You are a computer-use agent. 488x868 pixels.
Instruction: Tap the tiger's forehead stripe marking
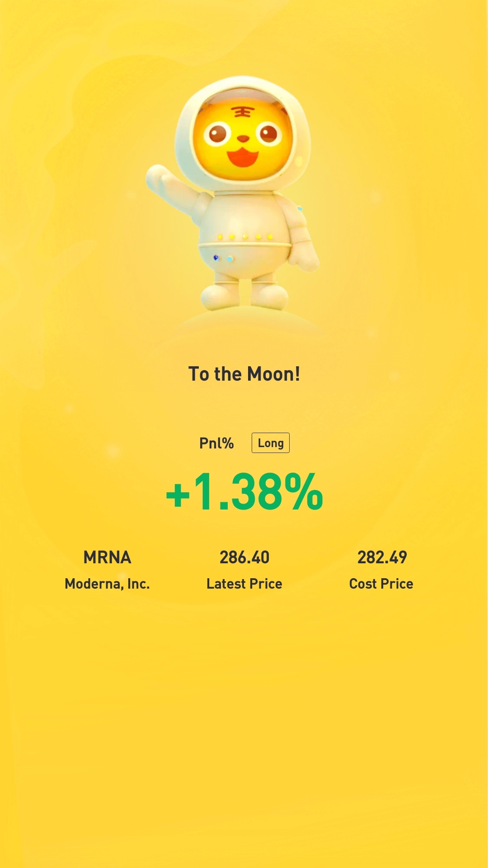(243, 112)
